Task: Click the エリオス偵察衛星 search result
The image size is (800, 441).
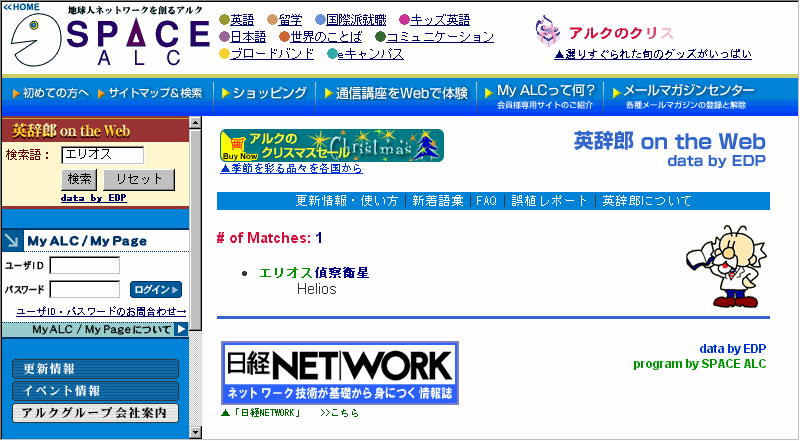Action: click(314, 272)
